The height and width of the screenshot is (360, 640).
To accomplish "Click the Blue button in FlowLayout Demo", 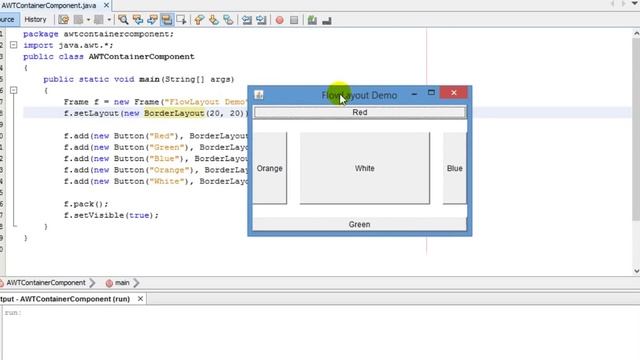I will tap(454, 168).
